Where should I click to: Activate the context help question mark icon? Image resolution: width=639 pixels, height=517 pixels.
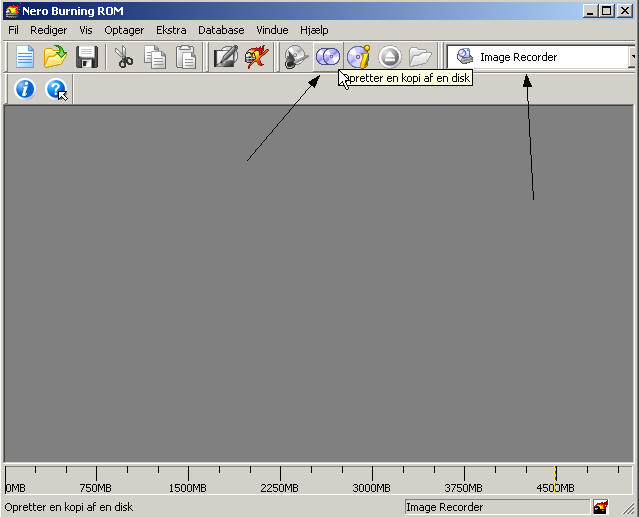[x=56, y=89]
